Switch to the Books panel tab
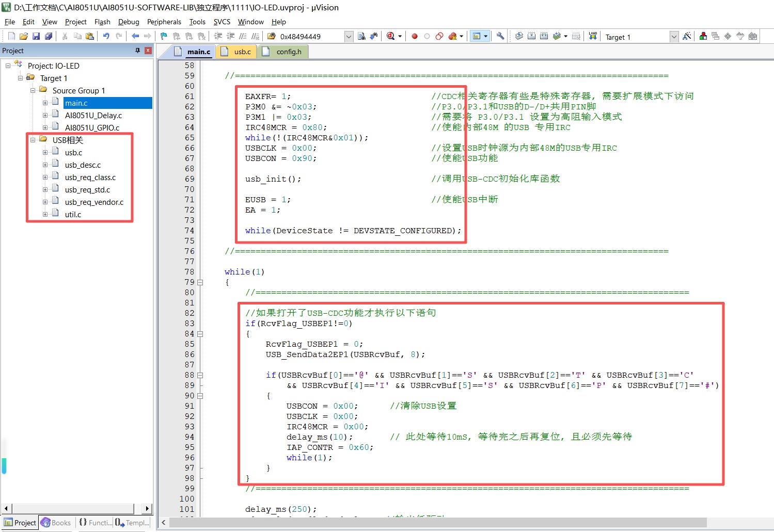This screenshot has height=532, width=774. [x=56, y=523]
